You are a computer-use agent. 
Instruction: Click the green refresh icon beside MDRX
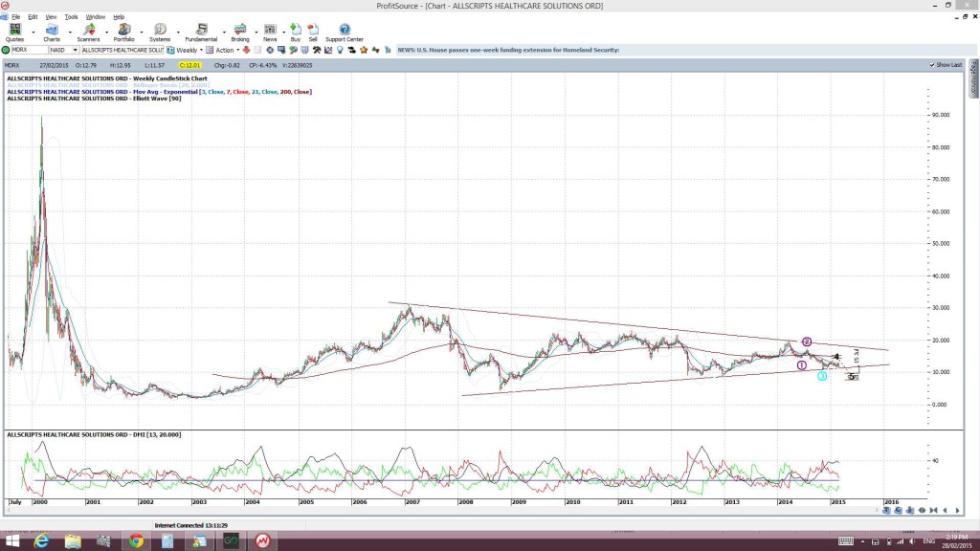6,50
